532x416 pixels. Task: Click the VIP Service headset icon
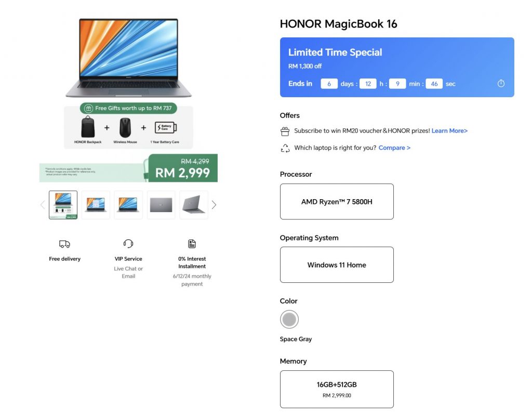[128, 243]
